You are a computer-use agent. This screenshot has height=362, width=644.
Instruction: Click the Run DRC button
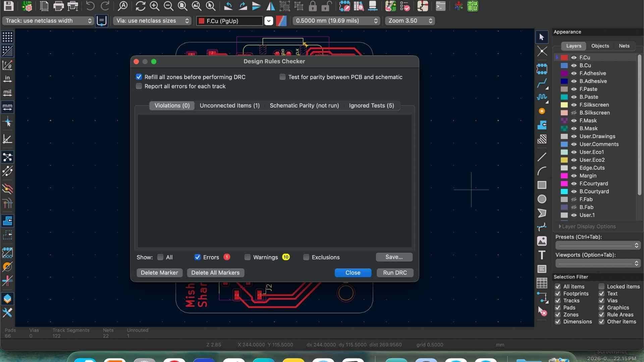point(395,273)
